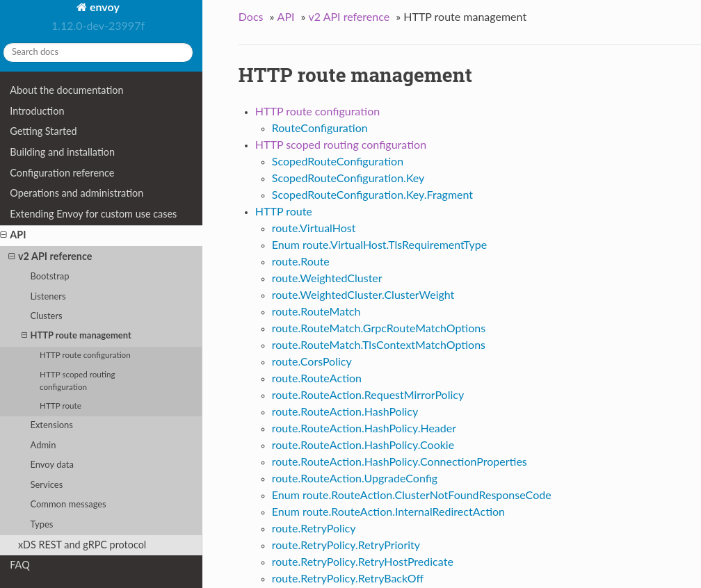701x588 pixels.
Task: Open route.RetryPolicy.RetryPriority link
Action: 346,546
